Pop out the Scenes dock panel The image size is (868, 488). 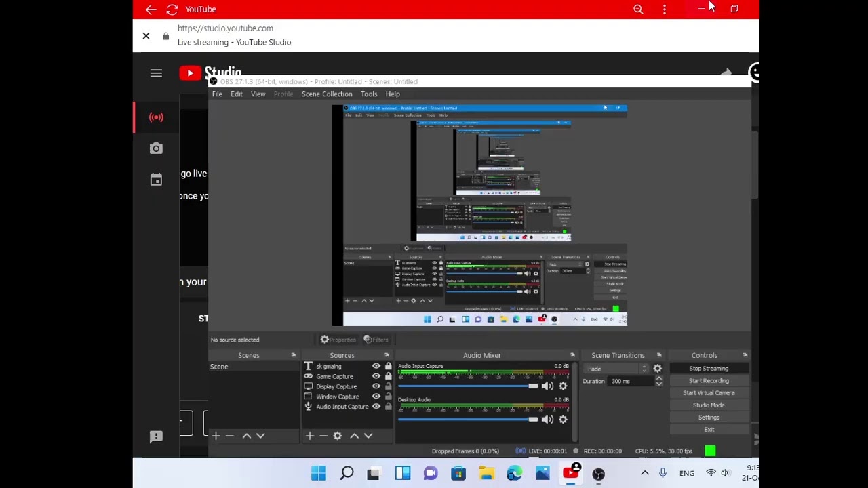point(293,355)
